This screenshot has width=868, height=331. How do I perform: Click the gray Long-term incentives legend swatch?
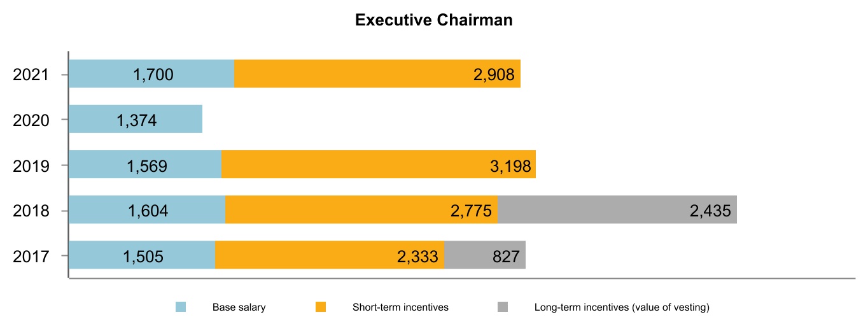(x=503, y=307)
